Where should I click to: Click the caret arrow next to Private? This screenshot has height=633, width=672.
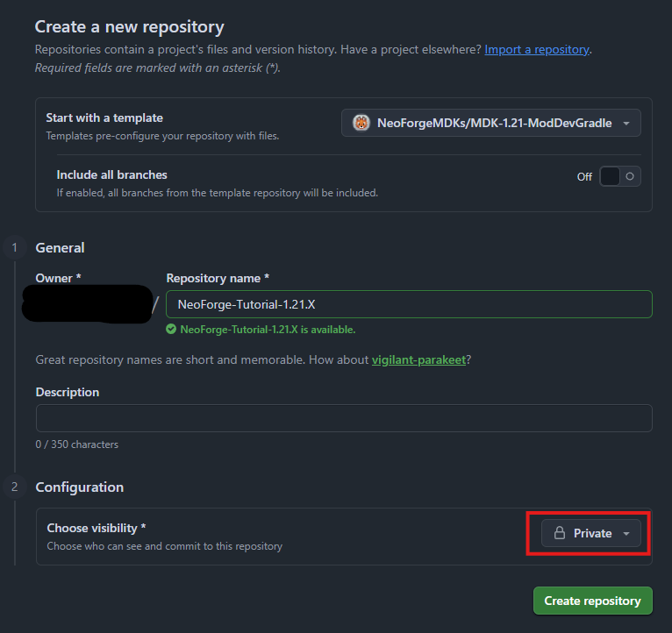click(x=626, y=534)
